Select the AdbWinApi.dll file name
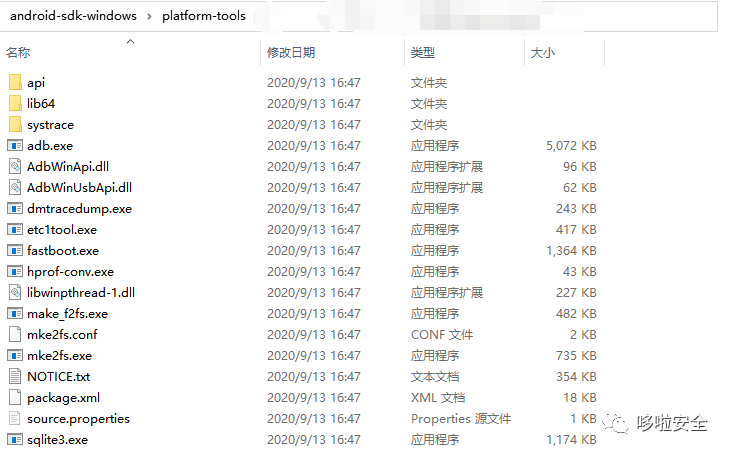731x455 pixels. pyautogui.click(x=68, y=167)
